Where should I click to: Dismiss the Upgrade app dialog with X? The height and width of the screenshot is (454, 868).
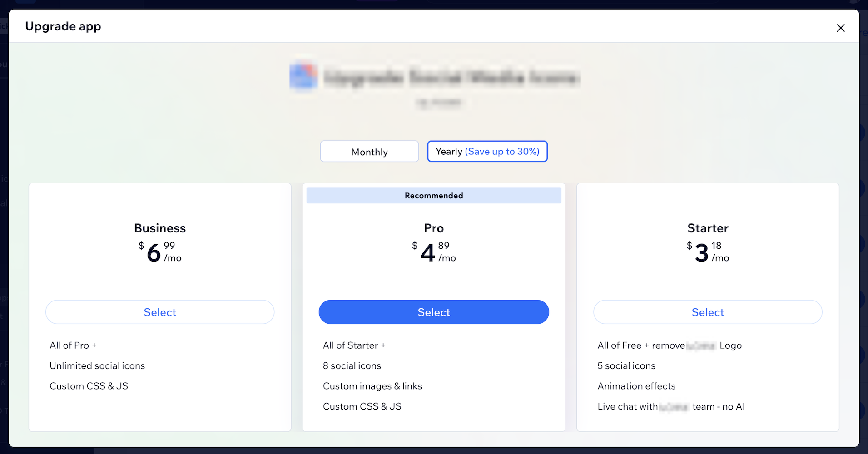pos(841,28)
